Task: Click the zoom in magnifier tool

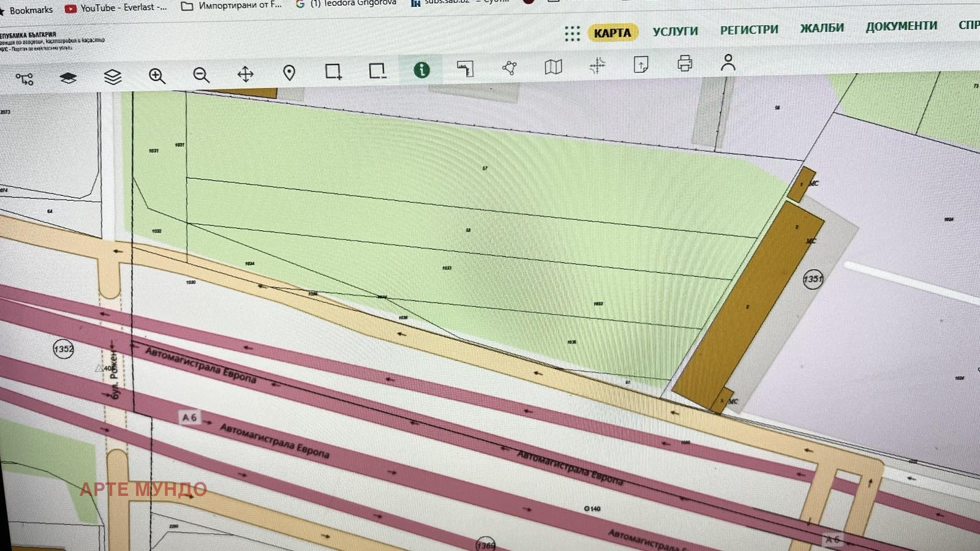Action: click(157, 76)
